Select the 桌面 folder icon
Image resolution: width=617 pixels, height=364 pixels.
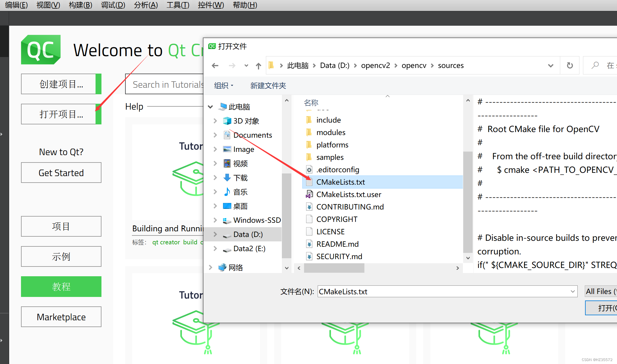(x=227, y=206)
